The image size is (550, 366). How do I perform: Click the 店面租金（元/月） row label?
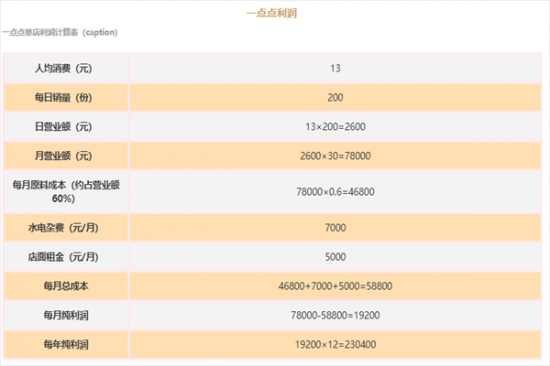(63, 257)
